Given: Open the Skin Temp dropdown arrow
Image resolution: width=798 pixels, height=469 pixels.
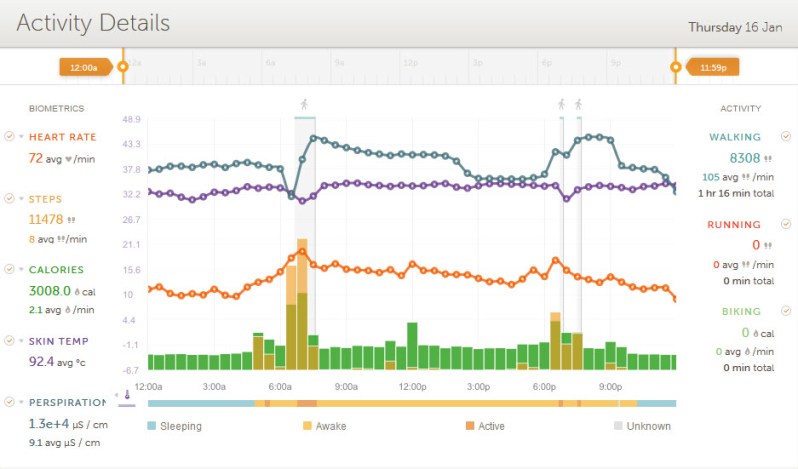Looking at the screenshot, I should pos(21,341).
